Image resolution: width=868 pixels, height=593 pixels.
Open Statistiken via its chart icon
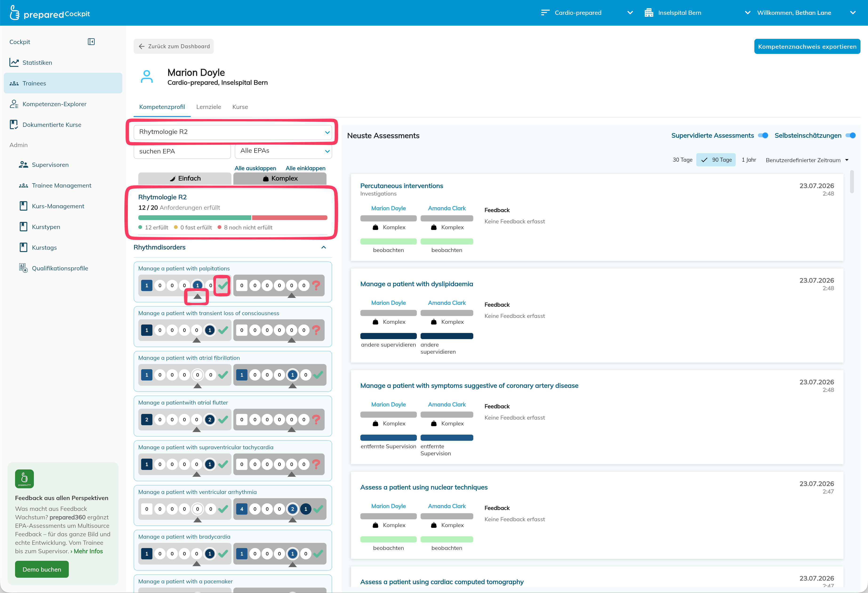click(x=14, y=62)
